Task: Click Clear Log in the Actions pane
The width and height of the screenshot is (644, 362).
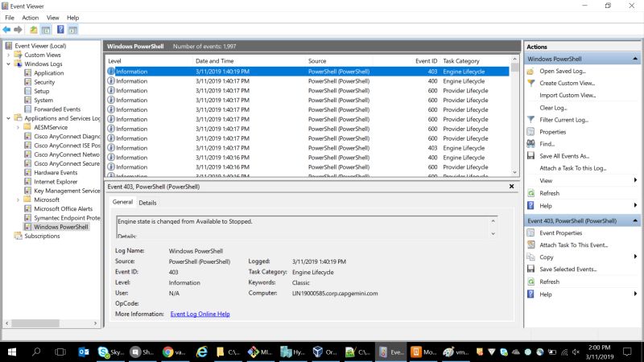Action: pyautogui.click(x=553, y=108)
